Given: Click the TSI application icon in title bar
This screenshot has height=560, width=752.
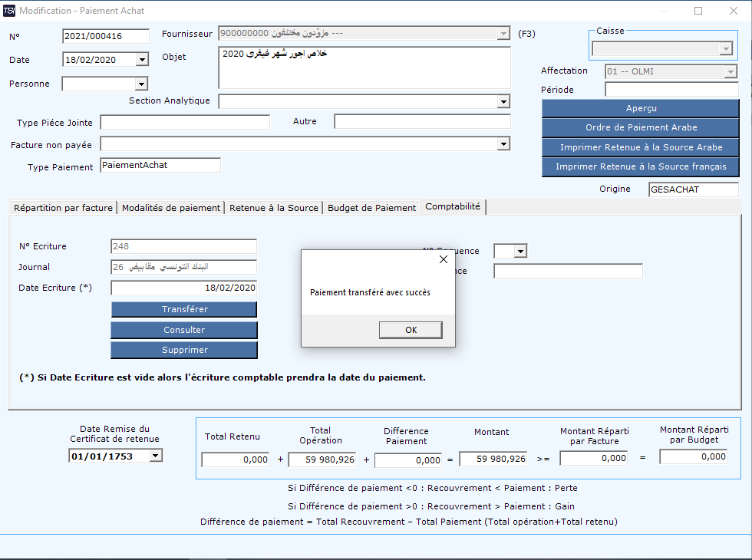Looking at the screenshot, I should (x=9, y=11).
